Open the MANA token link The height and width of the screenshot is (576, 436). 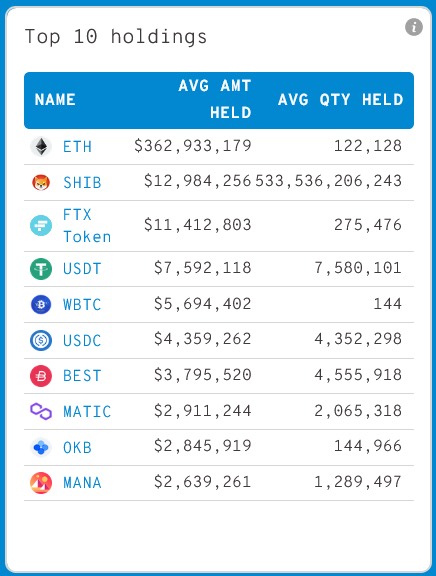click(x=82, y=483)
